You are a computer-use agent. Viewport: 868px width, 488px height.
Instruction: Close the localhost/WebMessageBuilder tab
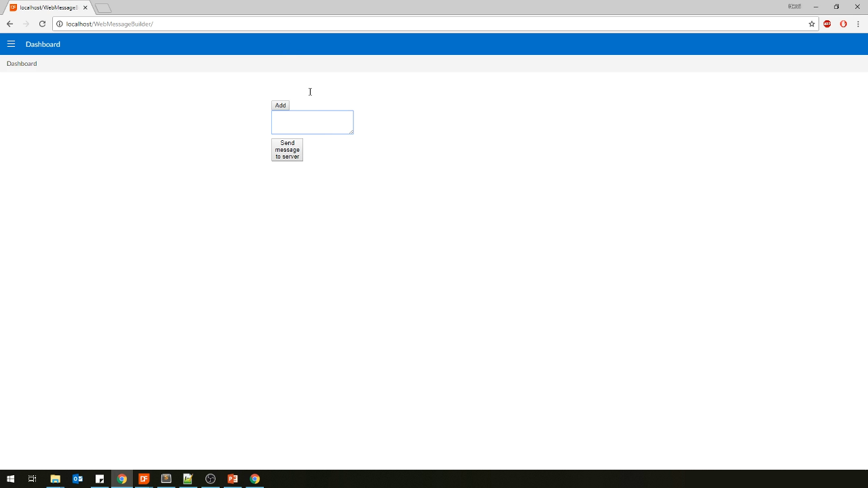coord(85,7)
